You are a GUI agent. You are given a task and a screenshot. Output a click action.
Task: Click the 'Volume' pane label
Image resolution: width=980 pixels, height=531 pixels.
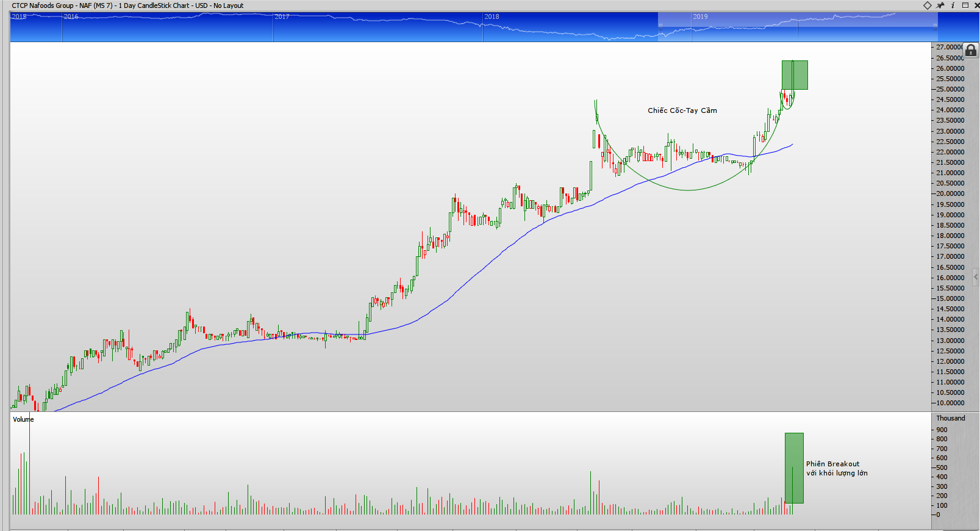(x=23, y=419)
